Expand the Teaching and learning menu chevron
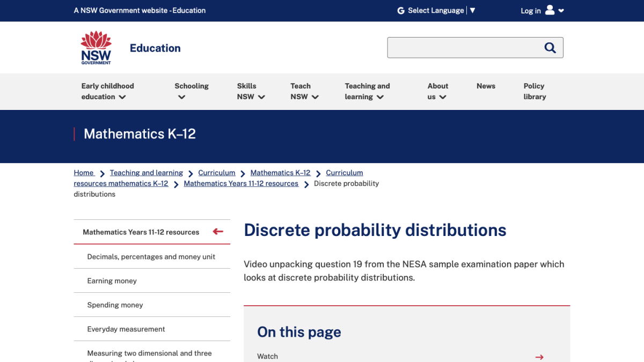The width and height of the screenshot is (644, 362). click(380, 97)
